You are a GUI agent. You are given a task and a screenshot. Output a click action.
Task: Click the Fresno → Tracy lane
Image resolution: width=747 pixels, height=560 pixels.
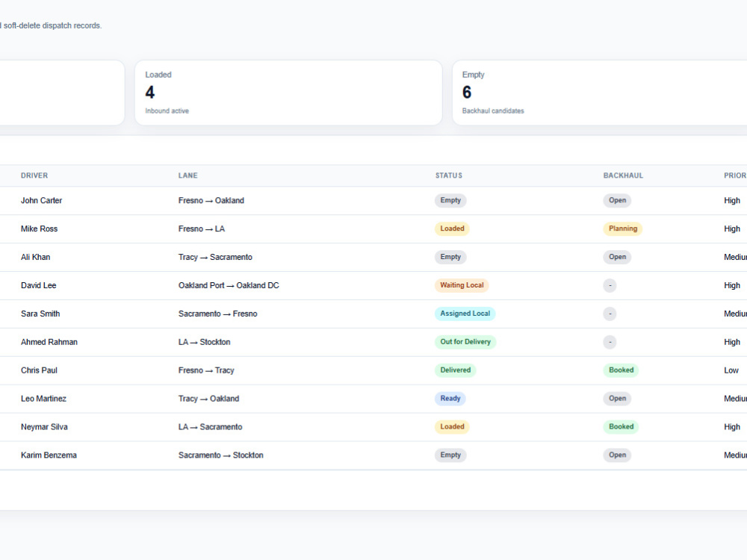[206, 370]
